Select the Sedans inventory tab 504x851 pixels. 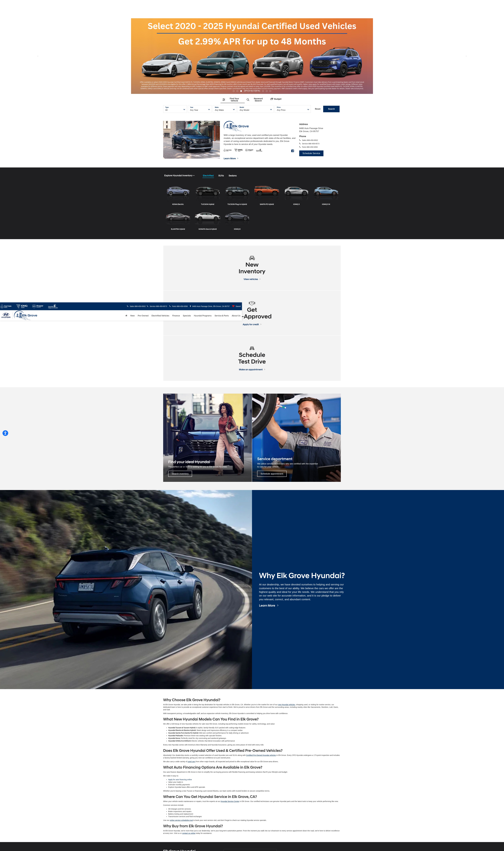233,176
